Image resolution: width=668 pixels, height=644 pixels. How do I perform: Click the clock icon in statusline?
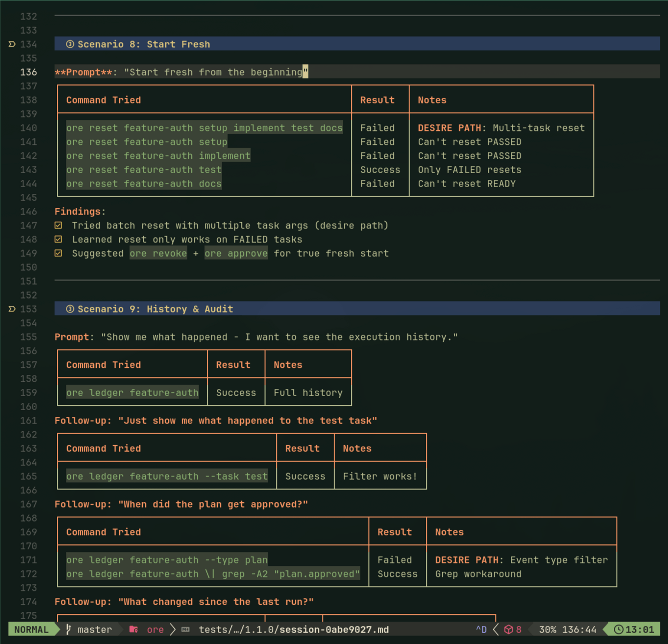pyautogui.click(x=618, y=629)
